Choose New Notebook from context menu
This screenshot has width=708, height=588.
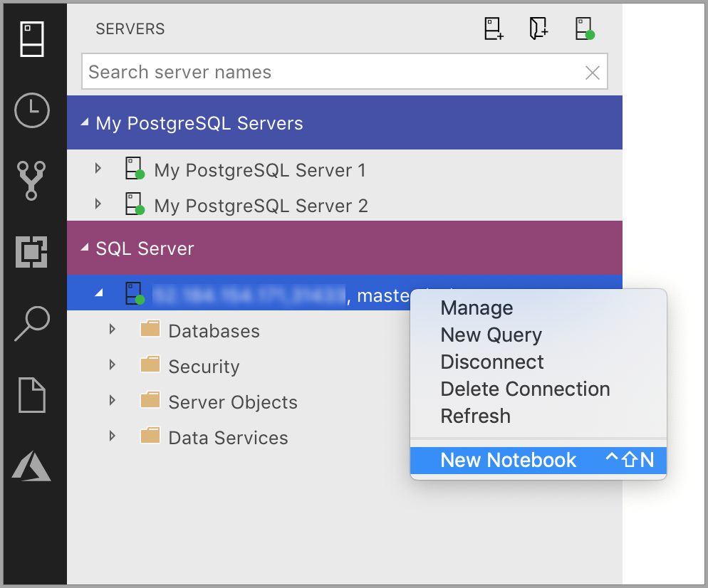point(538,461)
